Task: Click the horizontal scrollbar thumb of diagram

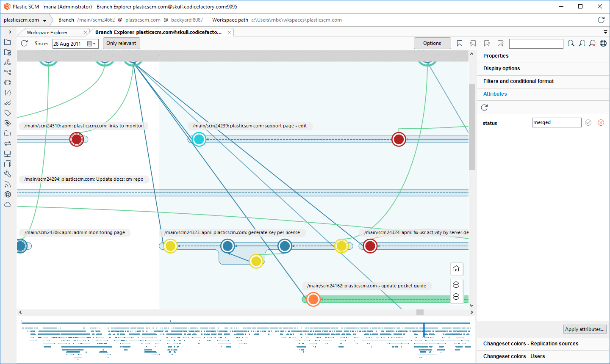Action: point(420,312)
